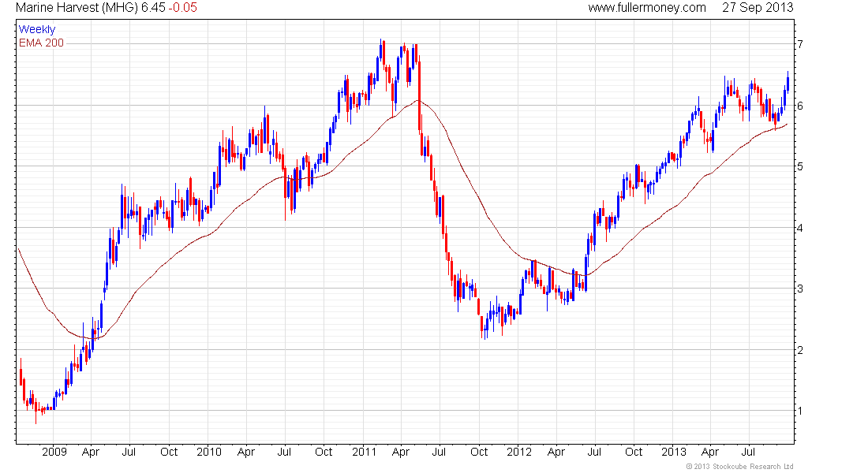Click the price change value -0.05
The width and height of the screenshot is (868, 473).
coord(183,8)
